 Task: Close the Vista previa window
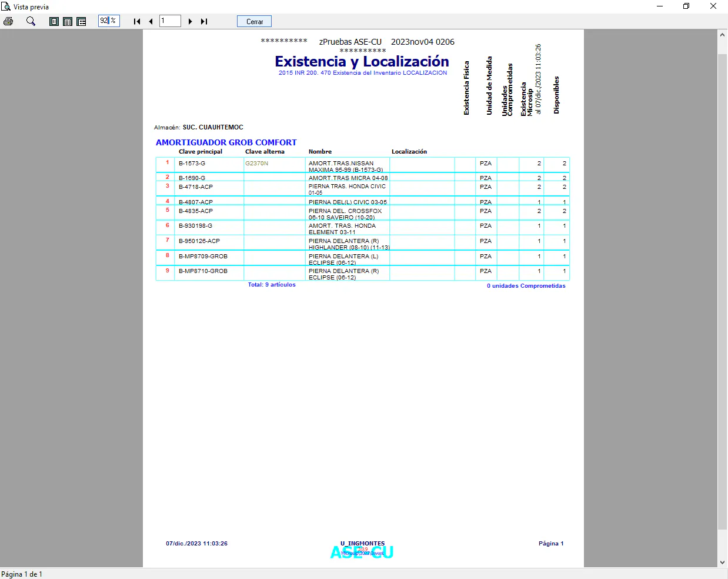pyautogui.click(x=713, y=6)
